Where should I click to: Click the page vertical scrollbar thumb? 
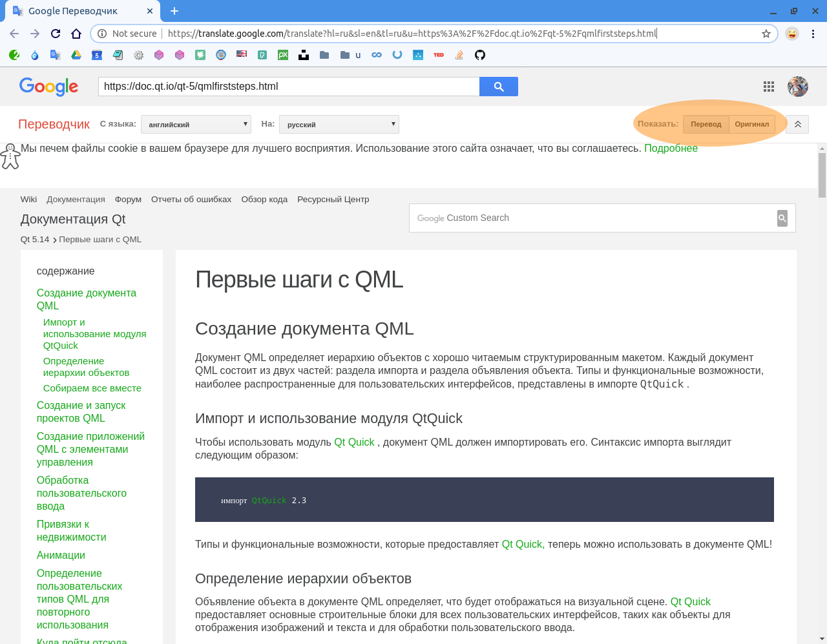click(x=822, y=175)
